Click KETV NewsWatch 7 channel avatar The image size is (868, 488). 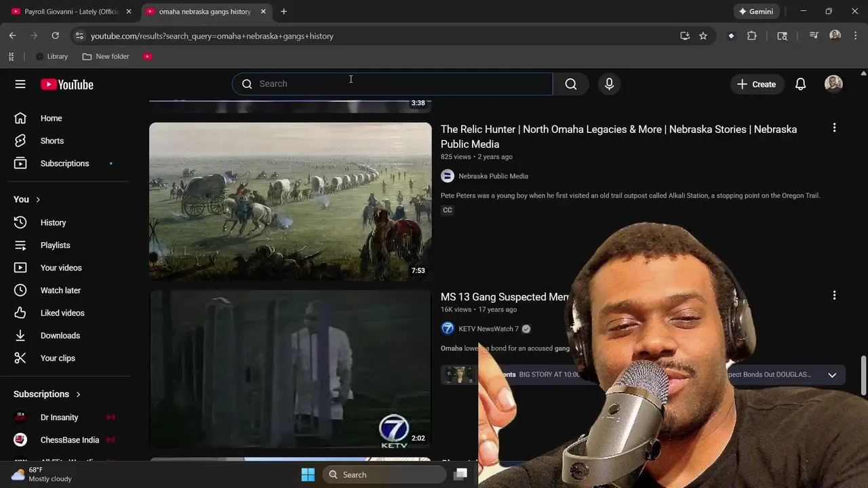[x=448, y=329]
